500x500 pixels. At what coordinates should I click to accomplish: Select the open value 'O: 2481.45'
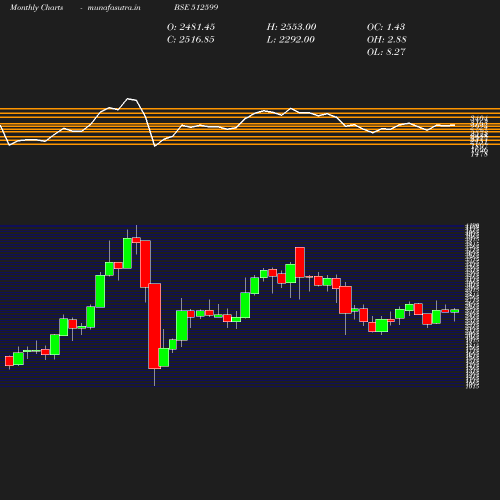click(x=191, y=27)
